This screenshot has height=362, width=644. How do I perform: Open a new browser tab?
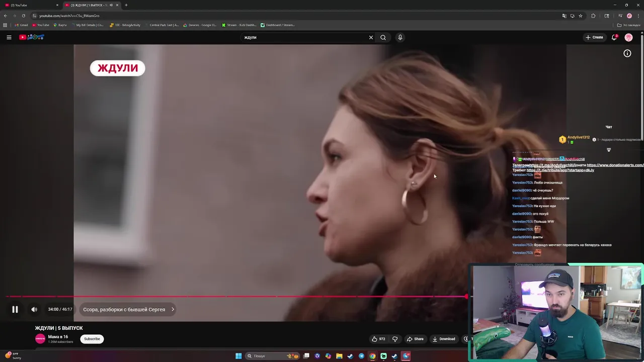pyautogui.click(x=126, y=5)
